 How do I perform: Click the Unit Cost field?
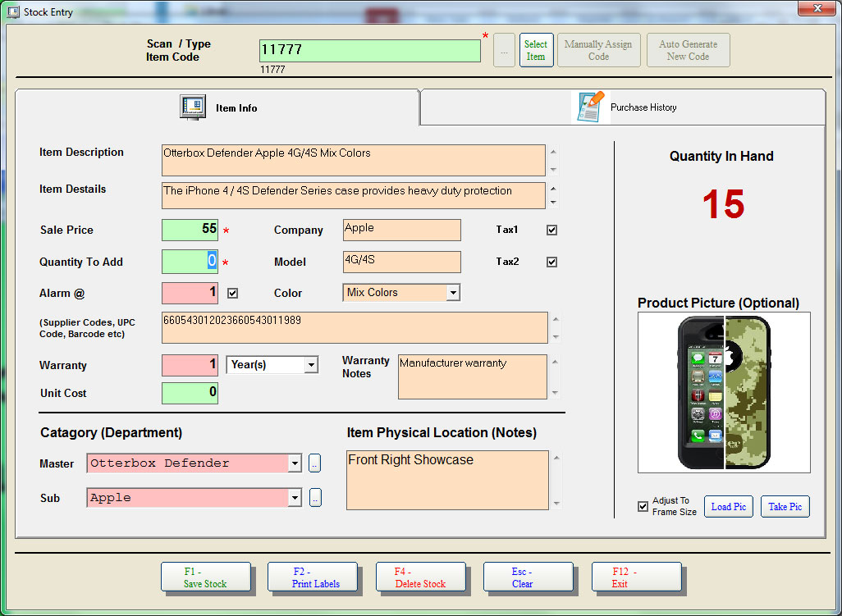tap(190, 394)
